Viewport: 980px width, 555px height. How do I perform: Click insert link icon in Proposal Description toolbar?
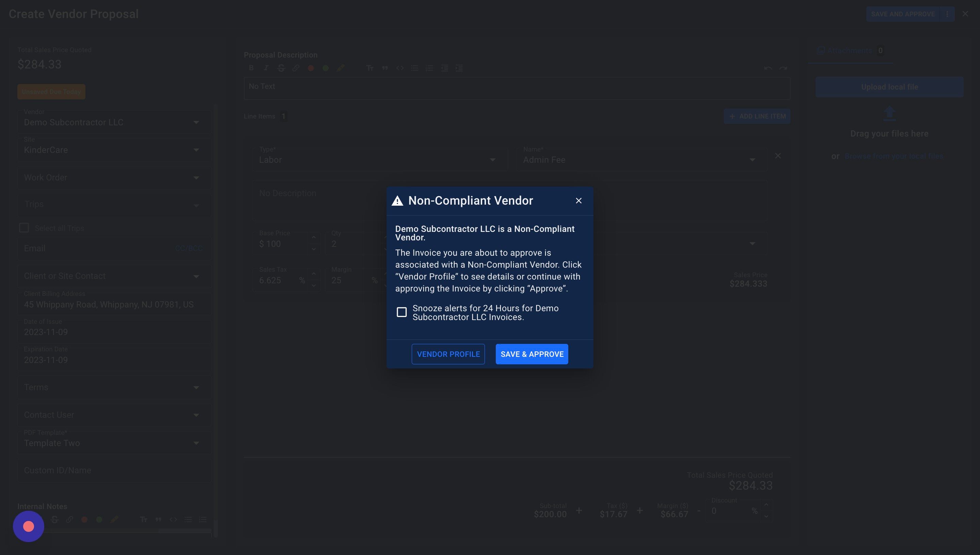(x=296, y=68)
